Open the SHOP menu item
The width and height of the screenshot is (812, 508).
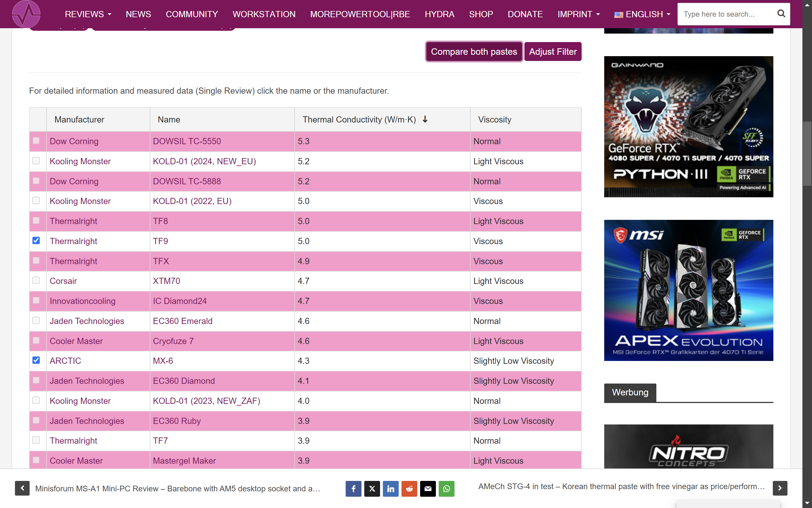pos(481,14)
